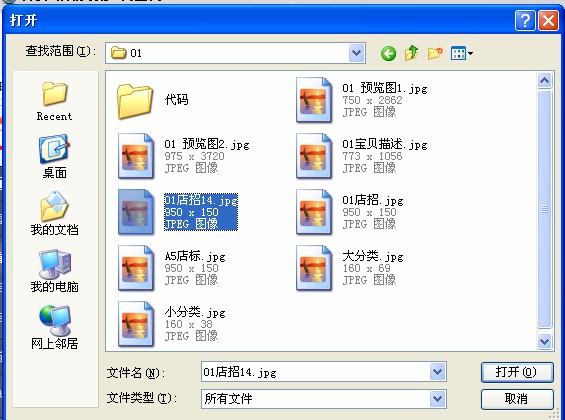Screen dimensions: 565x420
Task: Select the 大分类.jpg file icon
Action: 314,268
